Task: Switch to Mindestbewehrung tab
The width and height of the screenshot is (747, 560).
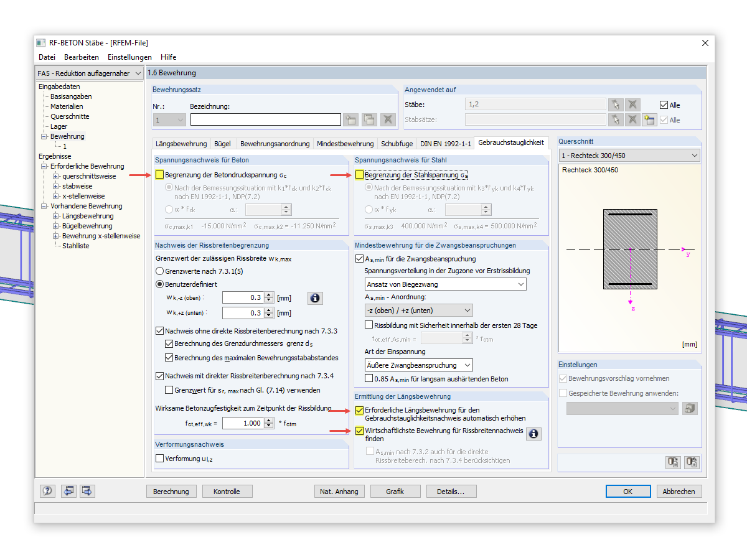Action: point(345,144)
